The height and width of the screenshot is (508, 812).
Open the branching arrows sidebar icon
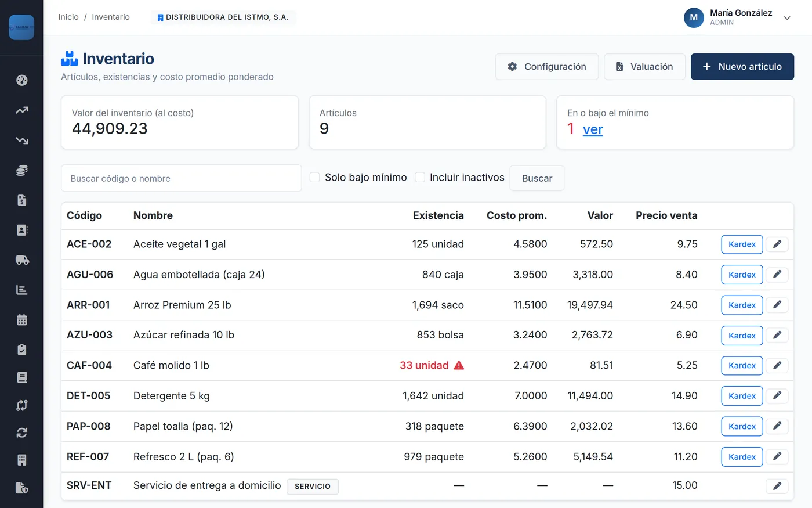tap(22, 405)
